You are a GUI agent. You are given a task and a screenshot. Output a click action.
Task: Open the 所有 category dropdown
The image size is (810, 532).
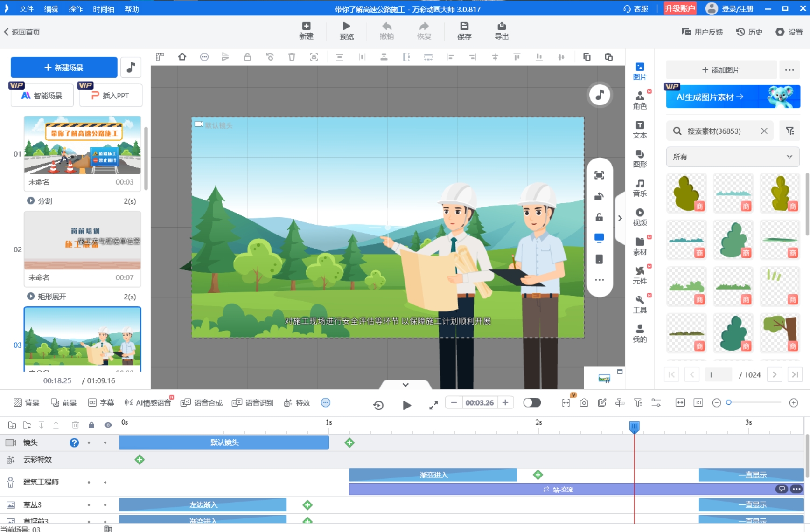coord(733,157)
